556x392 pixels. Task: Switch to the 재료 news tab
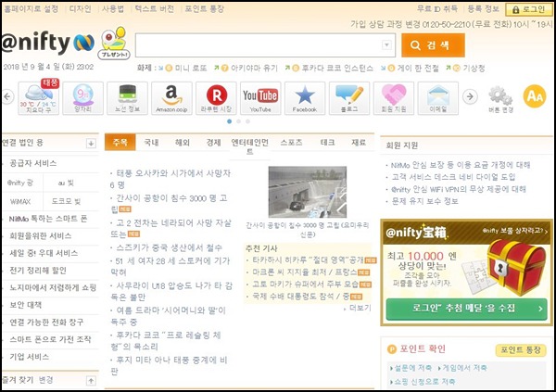click(359, 143)
